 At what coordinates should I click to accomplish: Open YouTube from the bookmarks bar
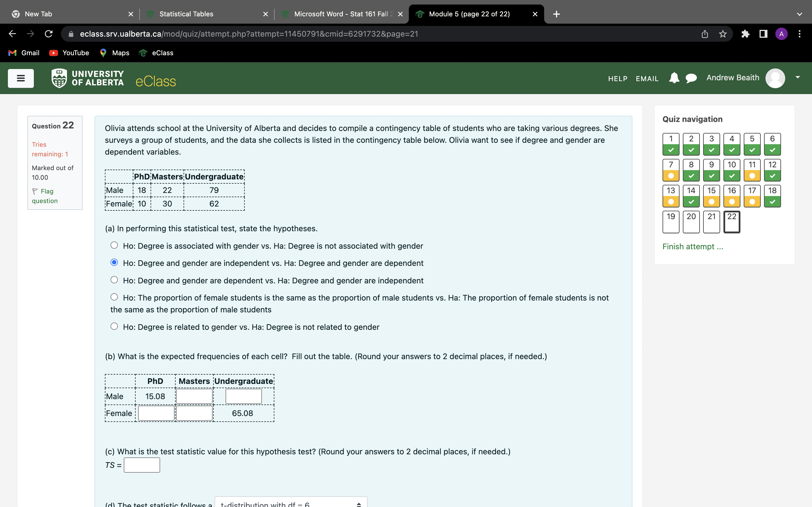pyautogui.click(x=69, y=53)
